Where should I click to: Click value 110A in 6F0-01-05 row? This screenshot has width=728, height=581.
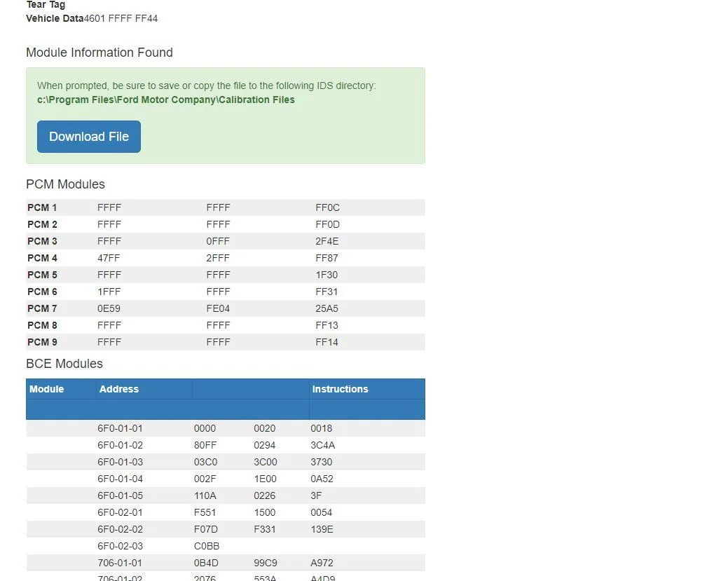click(205, 495)
